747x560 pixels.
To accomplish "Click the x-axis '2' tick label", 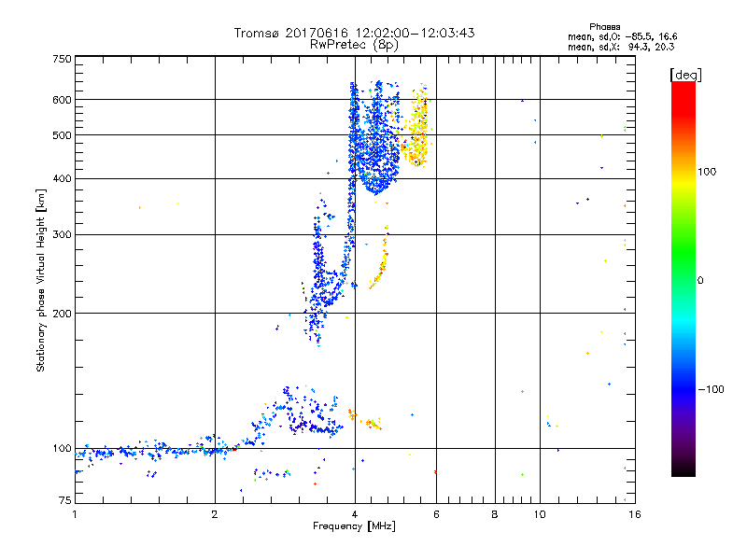I will (215, 514).
